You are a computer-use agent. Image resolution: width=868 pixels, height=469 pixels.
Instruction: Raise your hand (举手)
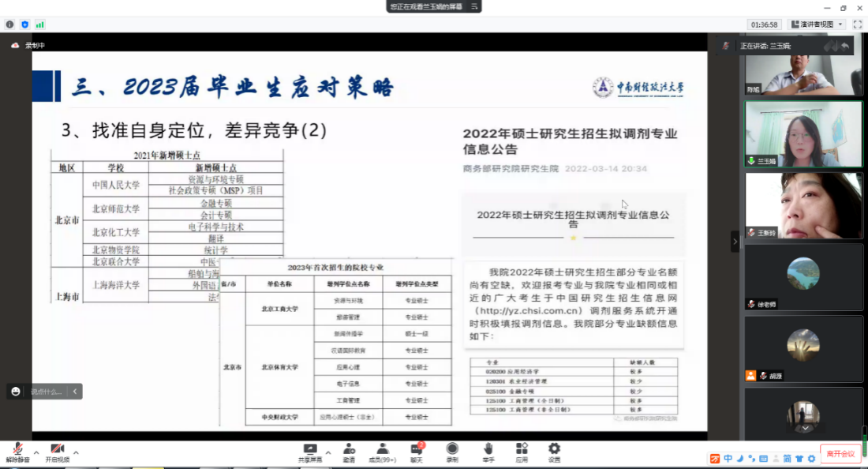488,452
